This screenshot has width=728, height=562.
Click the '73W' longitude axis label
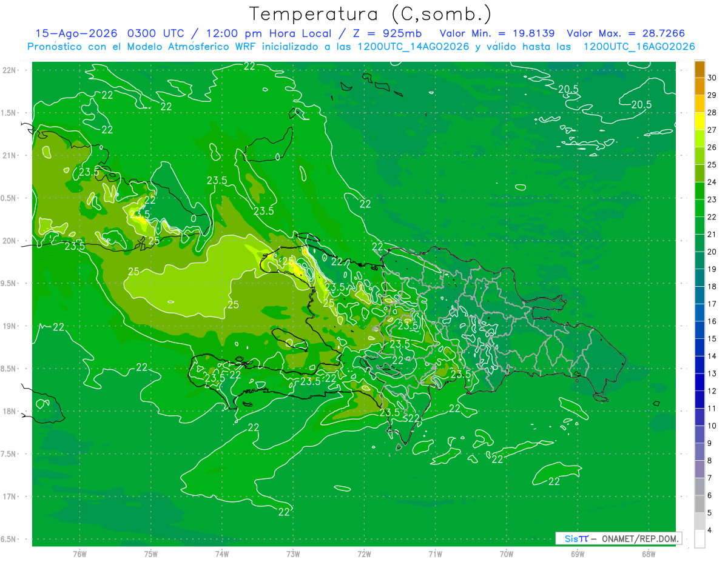293,554
